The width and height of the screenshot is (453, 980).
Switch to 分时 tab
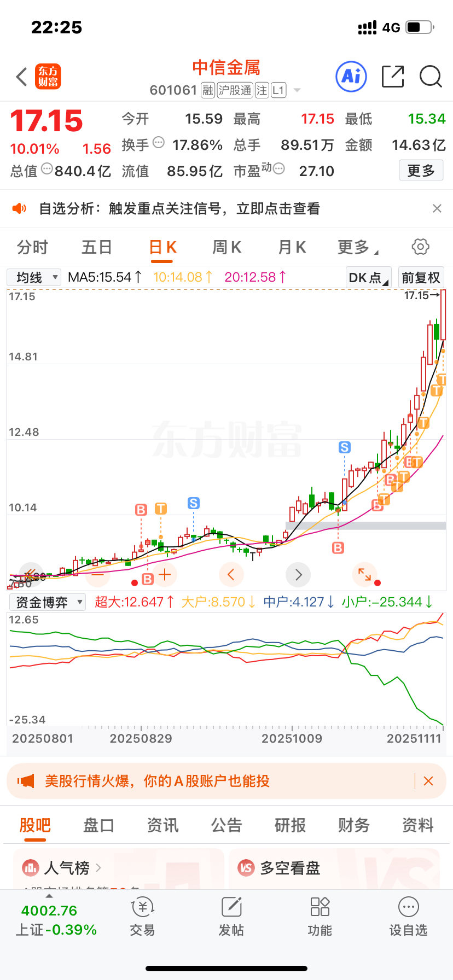[32, 247]
